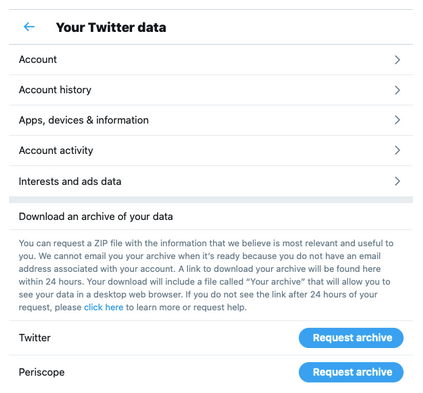Click the Twitter row label
Image resolution: width=423 pixels, height=393 pixels.
tap(35, 338)
